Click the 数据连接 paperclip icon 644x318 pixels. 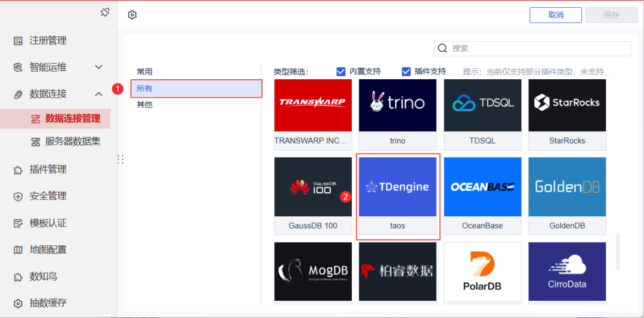pyautogui.click(x=18, y=94)
